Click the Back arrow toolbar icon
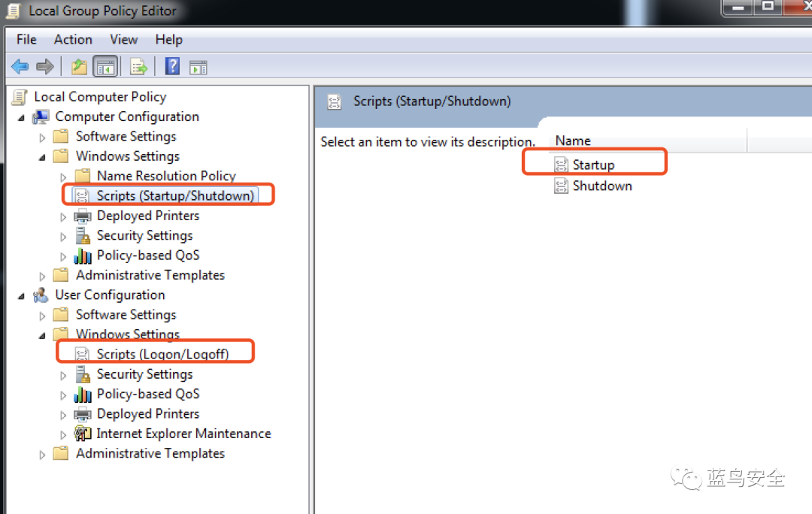This screenshot has height=514, width=812. point(20,66)
